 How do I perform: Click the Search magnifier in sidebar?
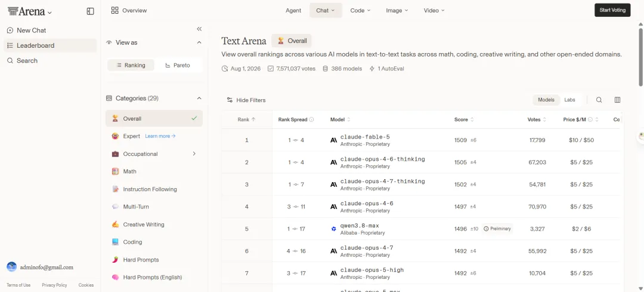[10, 60]
